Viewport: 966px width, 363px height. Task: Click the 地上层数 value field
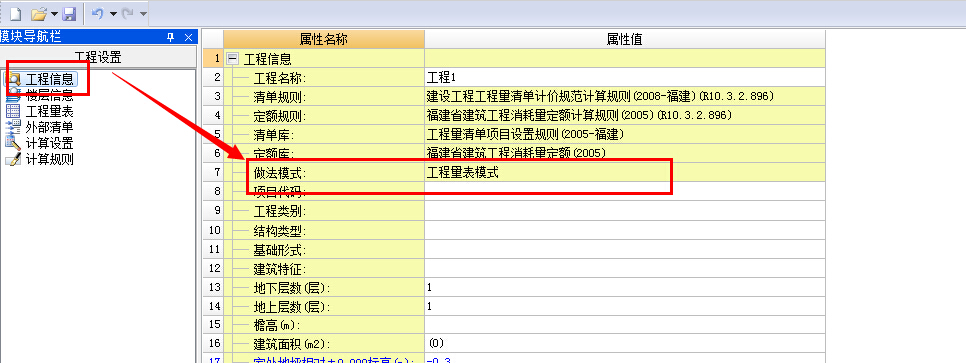625,306
